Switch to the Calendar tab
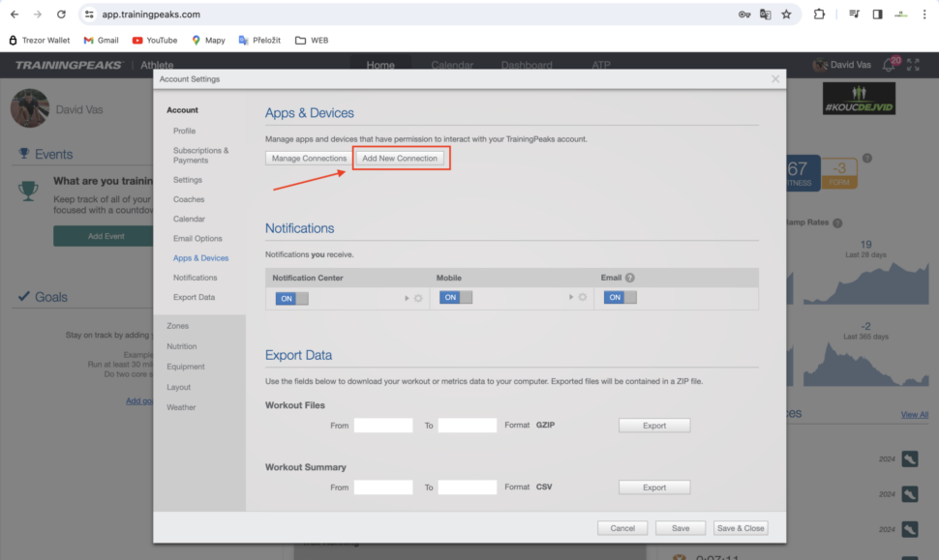Viewport: 939px width, 560px height. pos(452,65)
